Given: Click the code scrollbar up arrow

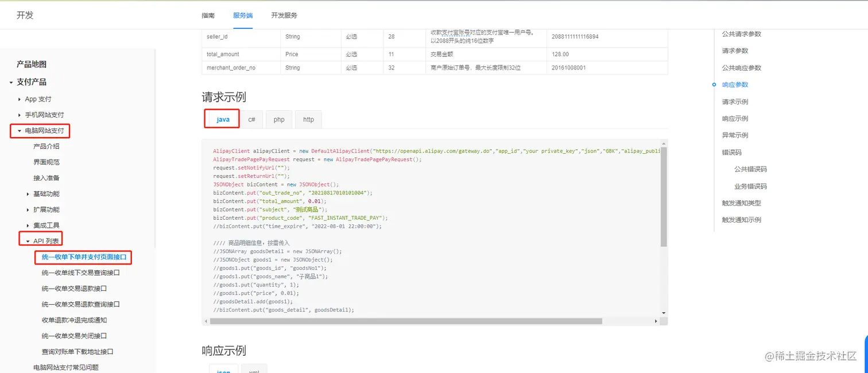Looking at the screenshot, I should coord(664,142).
